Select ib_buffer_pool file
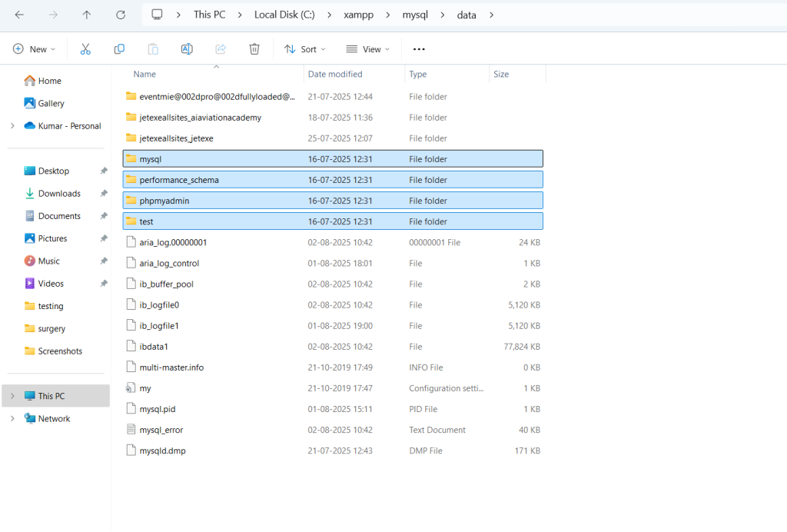This screenshot has height=532, width=787. pos(333,284)
